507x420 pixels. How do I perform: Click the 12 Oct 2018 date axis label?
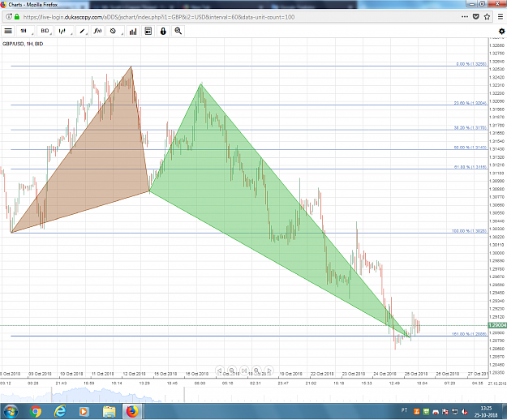click(x=134, y=374)
